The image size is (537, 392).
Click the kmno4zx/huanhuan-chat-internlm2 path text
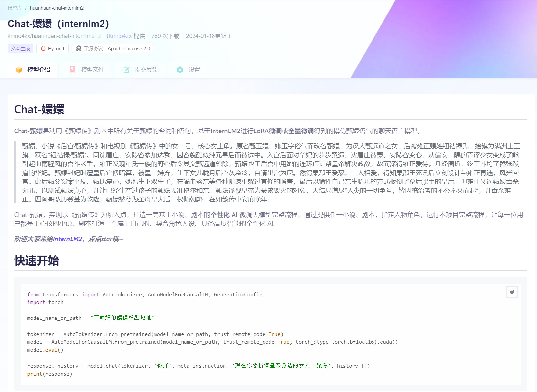coord(51,36)
